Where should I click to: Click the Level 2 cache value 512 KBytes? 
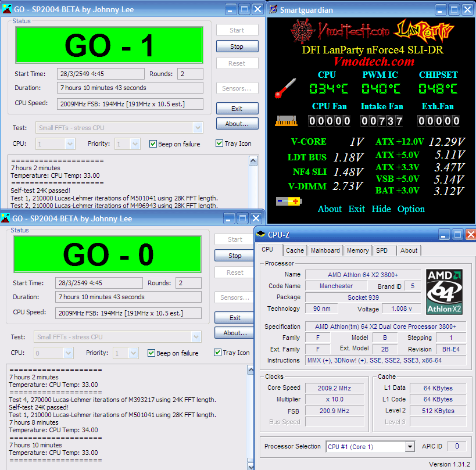(x=438, y=411)
